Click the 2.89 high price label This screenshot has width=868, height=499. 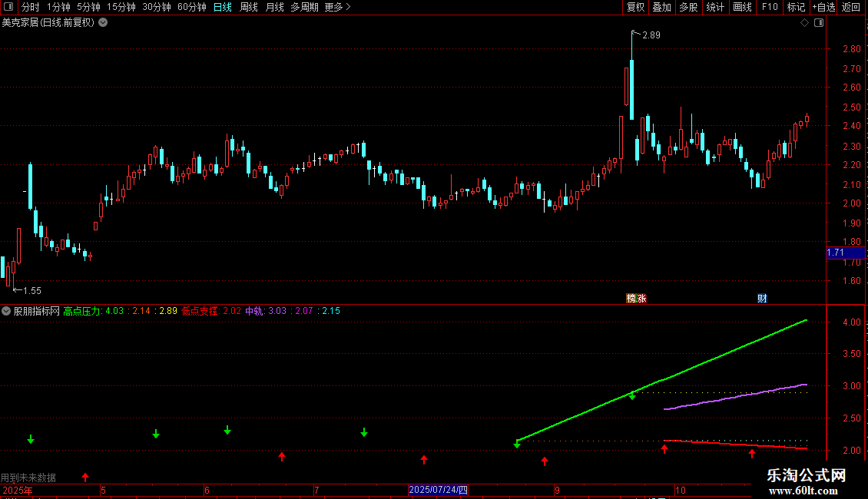tap(651, 35)
